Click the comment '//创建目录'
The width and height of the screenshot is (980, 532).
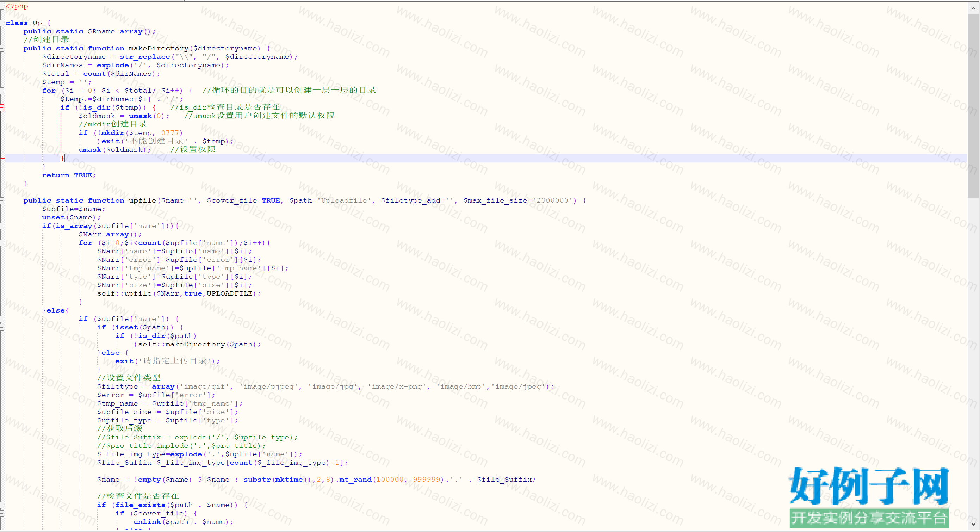(46, 39)
